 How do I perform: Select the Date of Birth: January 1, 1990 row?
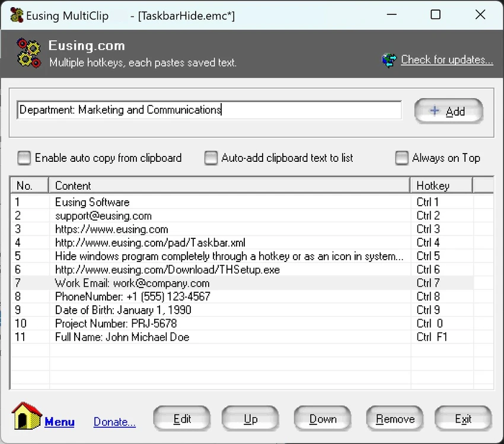(x=243, y=310)
